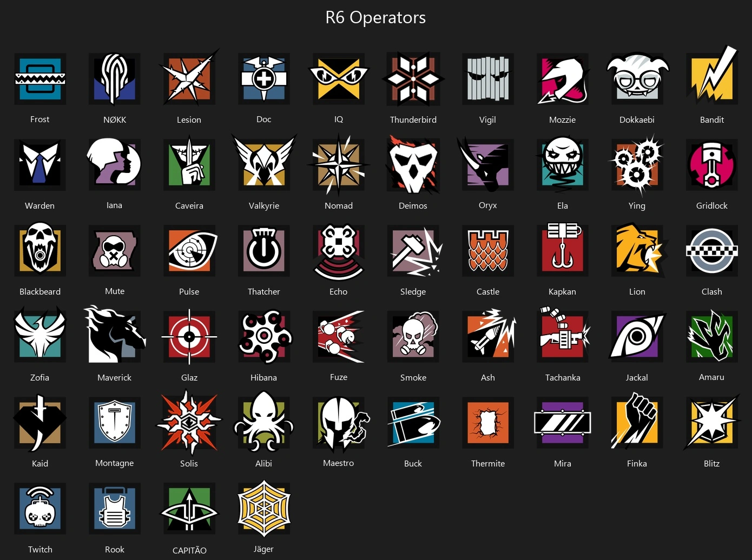Viewport: 752px width, 560px height.
Task: Select the Clash operator thumbnail
Action: [x=712, y=251]
